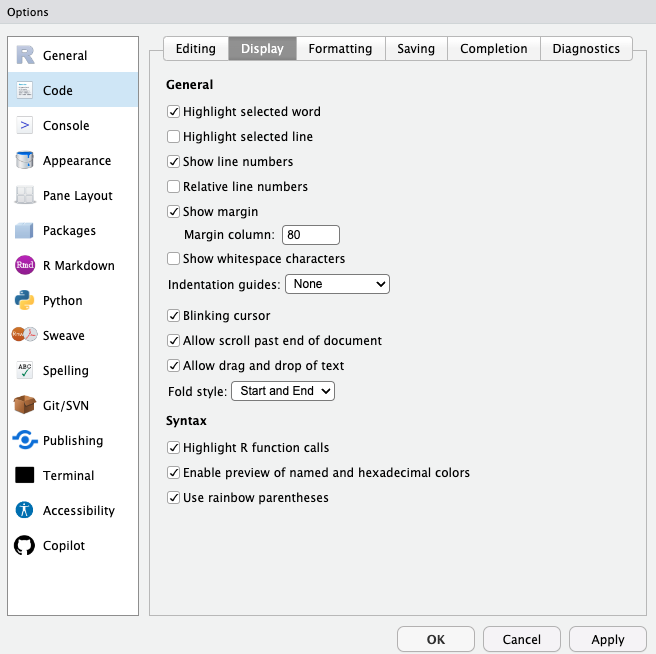Open the Diagnostics tab
Screen dimensions: 656x654
(x=586, y=48)
